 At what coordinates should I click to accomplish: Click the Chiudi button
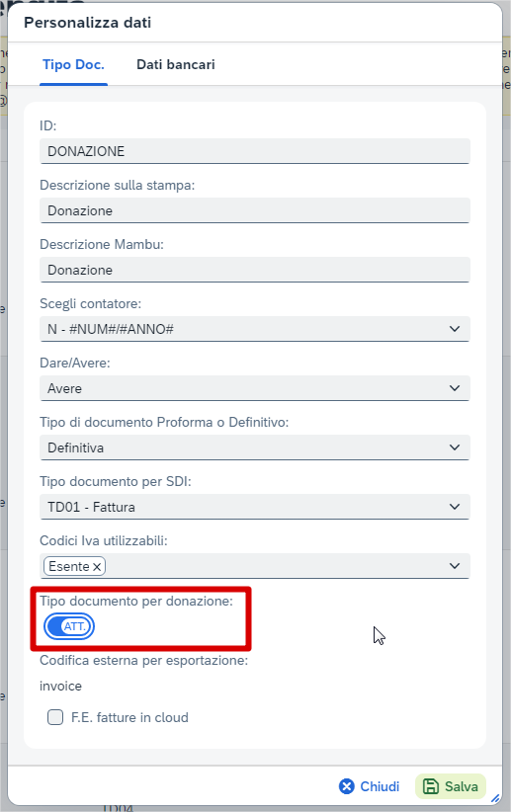click(369, 786)
